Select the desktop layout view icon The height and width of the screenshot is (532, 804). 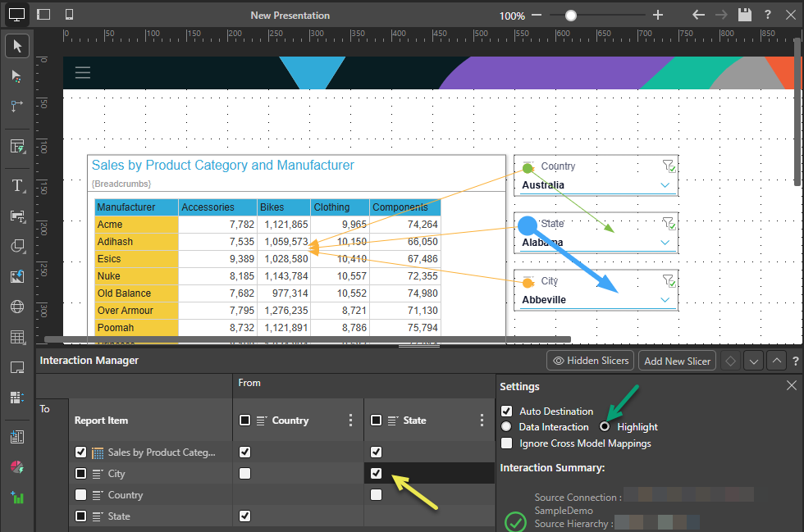[x=16, y=15]
